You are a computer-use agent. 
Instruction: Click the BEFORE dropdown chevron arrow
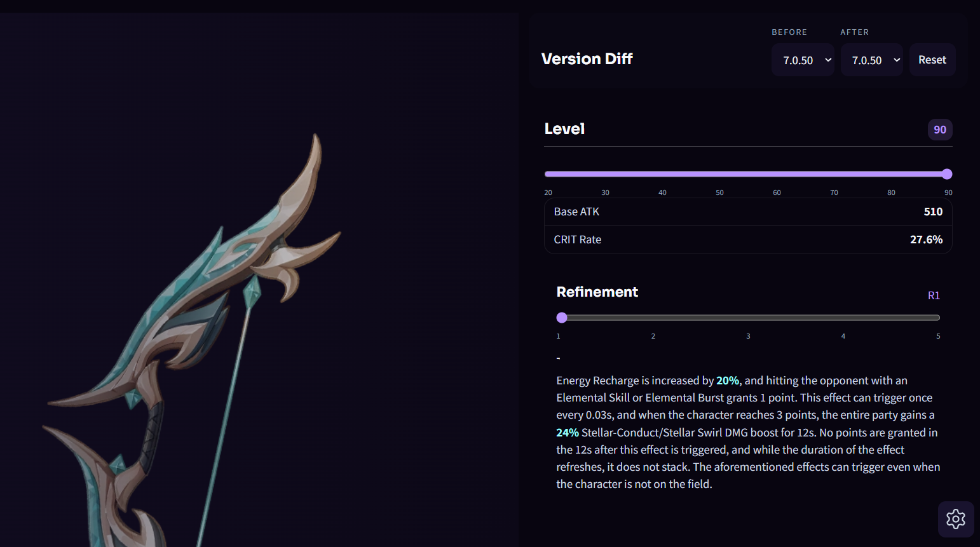coord(828,60)
